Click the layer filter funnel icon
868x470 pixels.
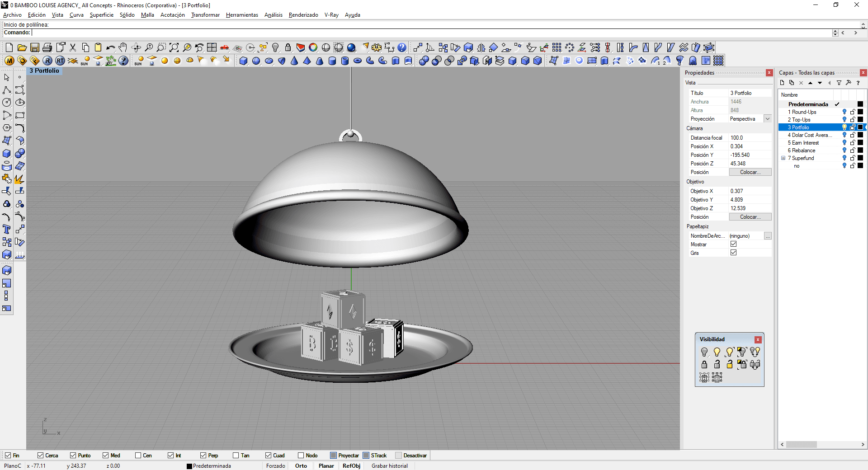coord(839,83)
